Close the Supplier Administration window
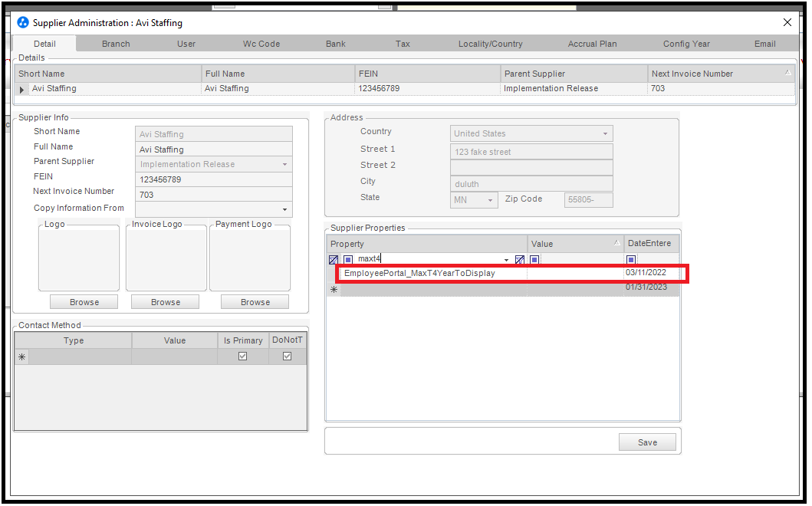The width and height of the screenshot is (812, 506). click(787, 22)
